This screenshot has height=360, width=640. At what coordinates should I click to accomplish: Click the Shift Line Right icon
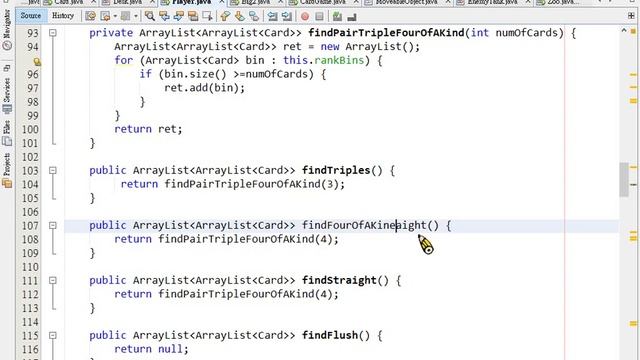(x=287, y=16)
